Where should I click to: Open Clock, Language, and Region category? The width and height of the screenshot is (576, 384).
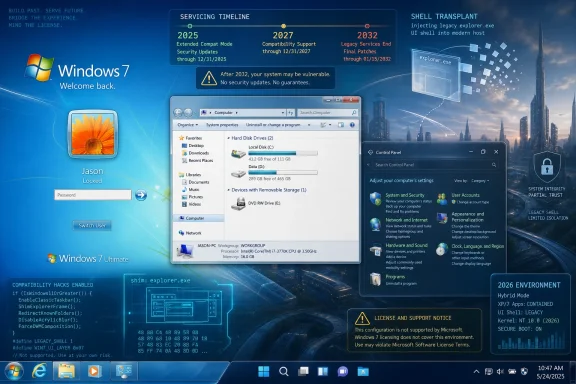(x=477, y=246)
